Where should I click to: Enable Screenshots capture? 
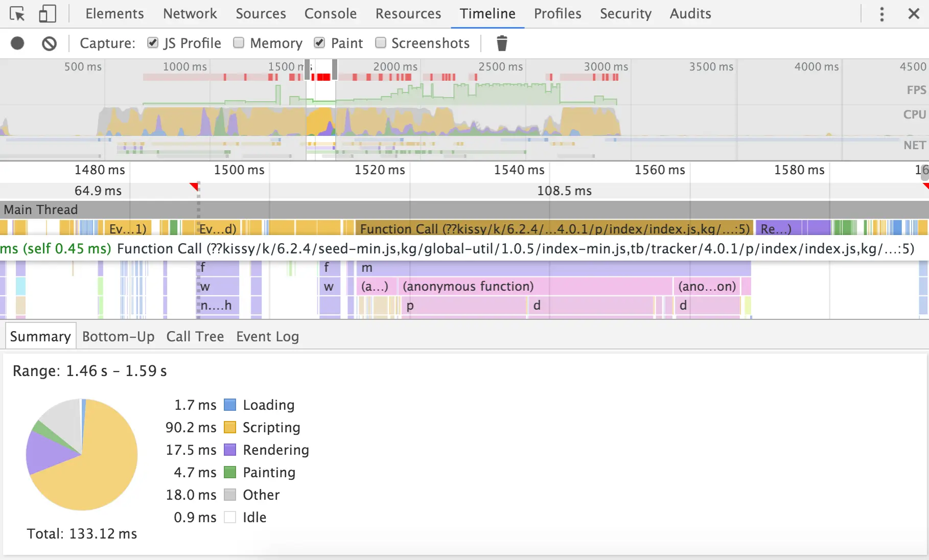(381, 43)
